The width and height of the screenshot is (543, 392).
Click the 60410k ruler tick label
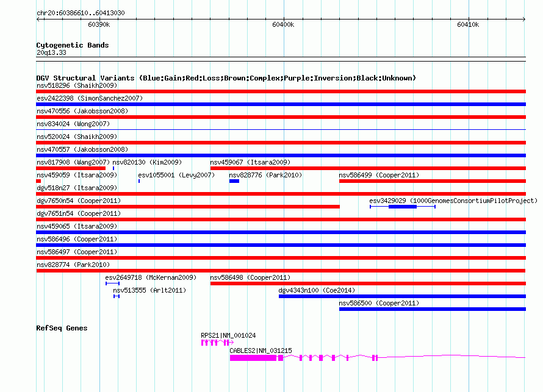tap(468, 24)
